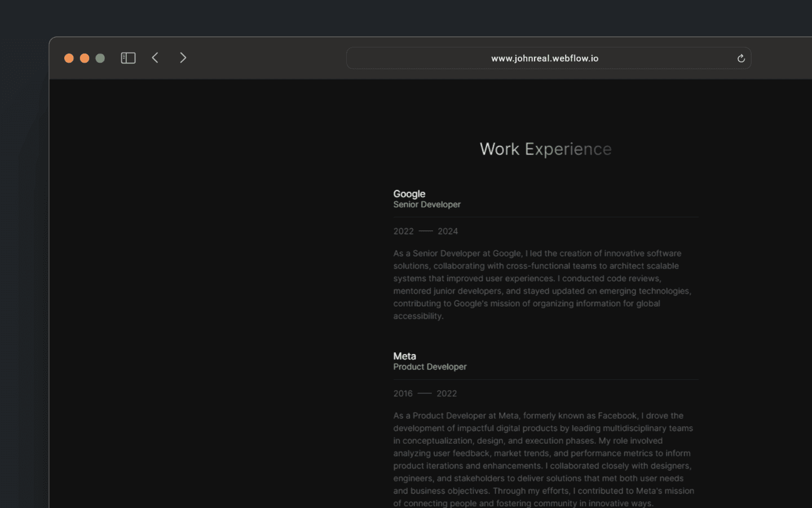Select the Work Experience heading
Viewport: 812px width, 508px height.
click(x=546, y=149)
